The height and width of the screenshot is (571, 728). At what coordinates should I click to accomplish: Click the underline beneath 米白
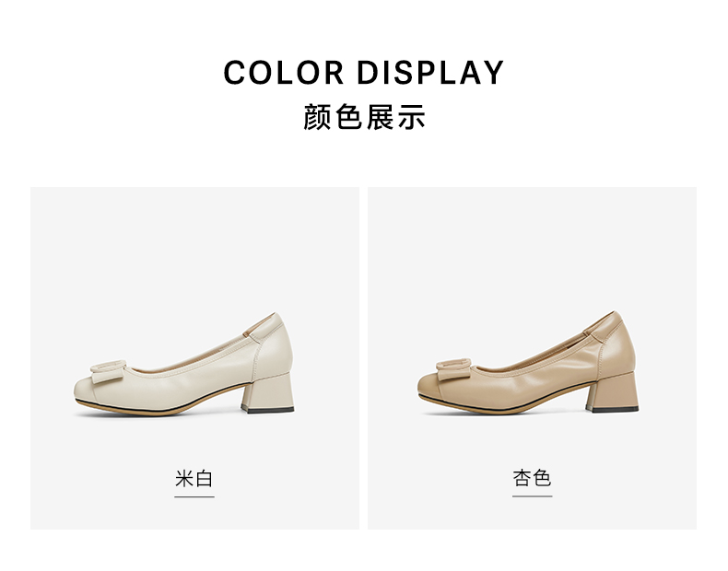(x=194, y=496)
